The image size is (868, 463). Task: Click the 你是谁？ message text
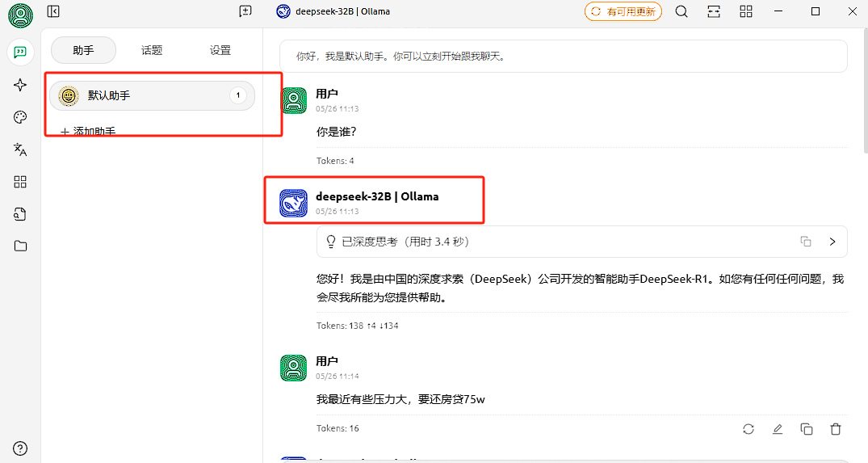pos(337,132)
